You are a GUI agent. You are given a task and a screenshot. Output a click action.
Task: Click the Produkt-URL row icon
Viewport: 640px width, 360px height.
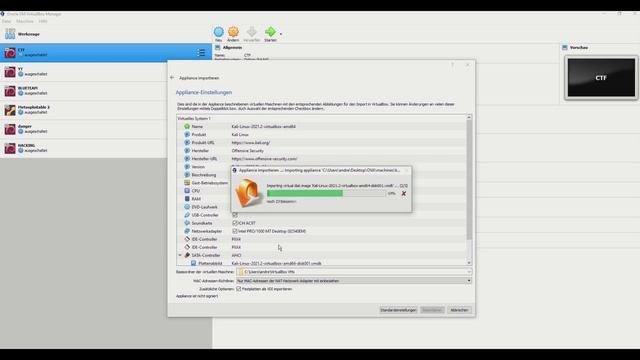pos(187,142)
